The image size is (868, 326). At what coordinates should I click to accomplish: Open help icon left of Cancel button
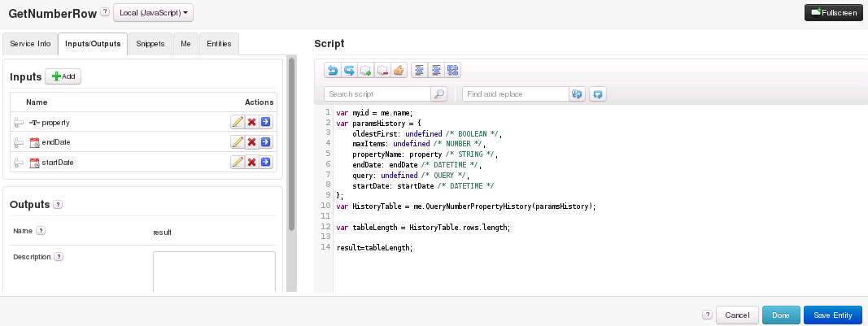pos(707,315)
